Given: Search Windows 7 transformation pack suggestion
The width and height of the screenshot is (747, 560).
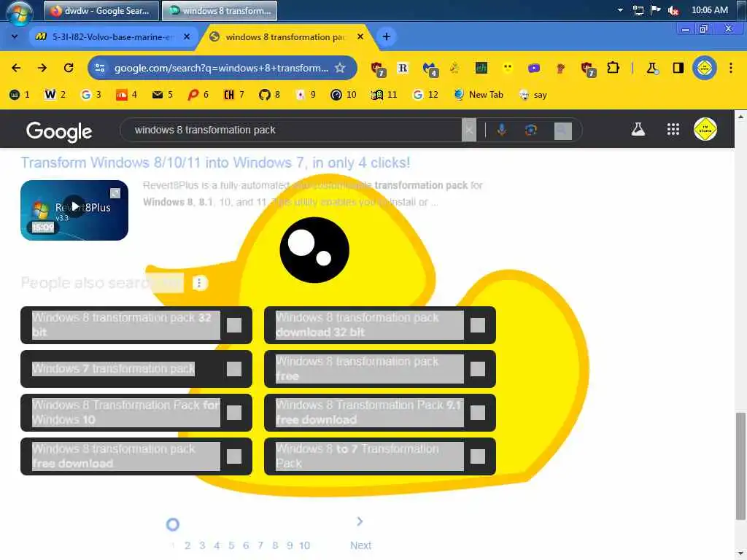Looking at the screenshot, I should pos(136,369).
